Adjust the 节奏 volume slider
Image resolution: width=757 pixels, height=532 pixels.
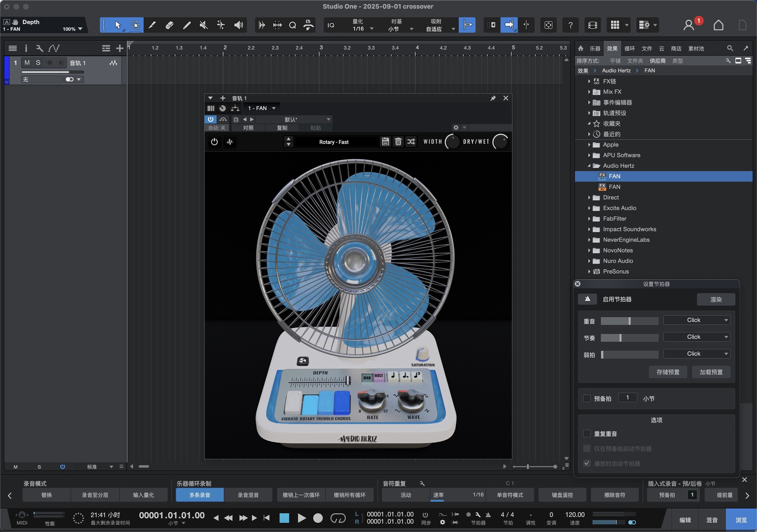(629, 338)
